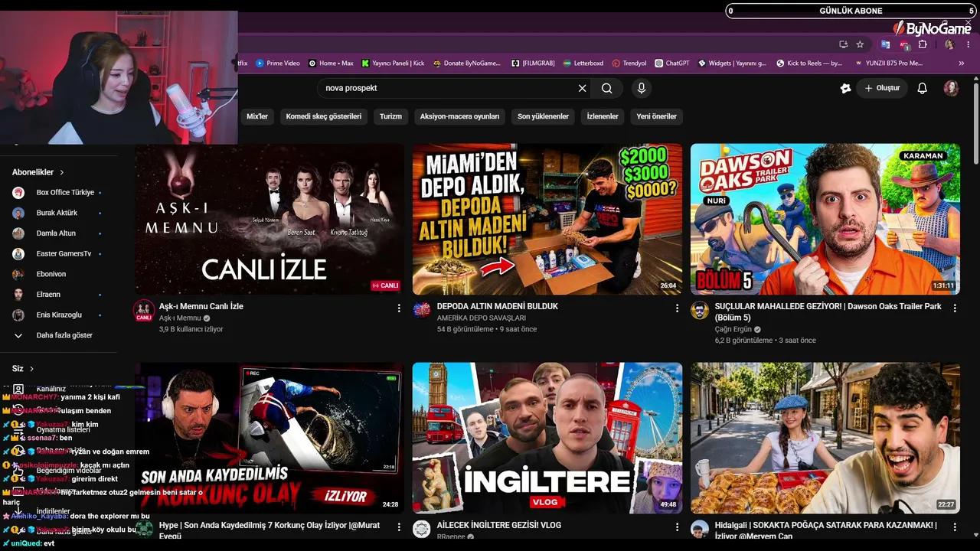
Task: Select the Turizm filter chip
Action: coord(390,116)
